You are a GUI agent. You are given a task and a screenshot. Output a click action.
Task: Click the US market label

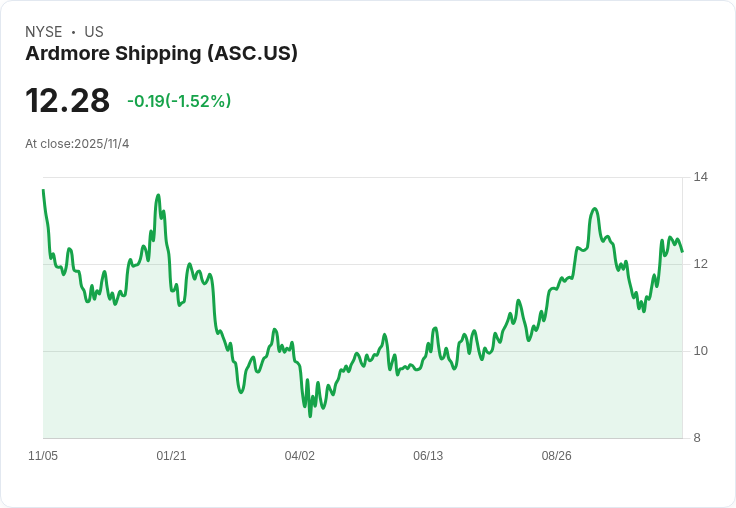pos(94,32)
